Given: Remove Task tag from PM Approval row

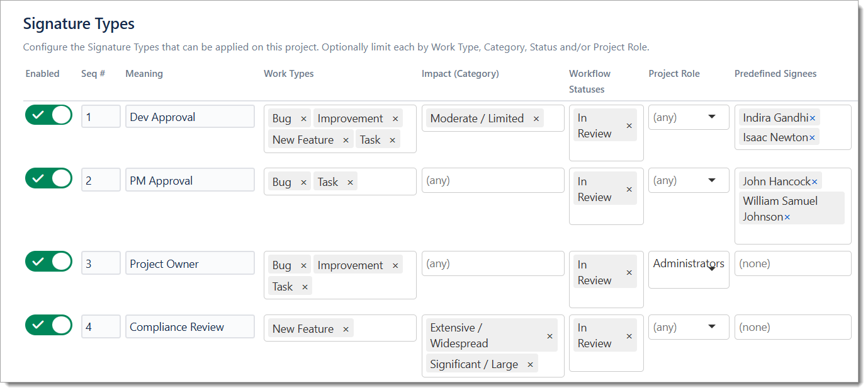Looking at the screenshot, I should (350, 183).
